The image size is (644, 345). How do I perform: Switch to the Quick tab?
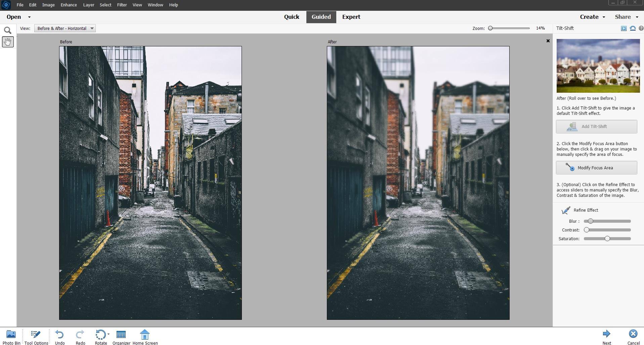[291, 17]
